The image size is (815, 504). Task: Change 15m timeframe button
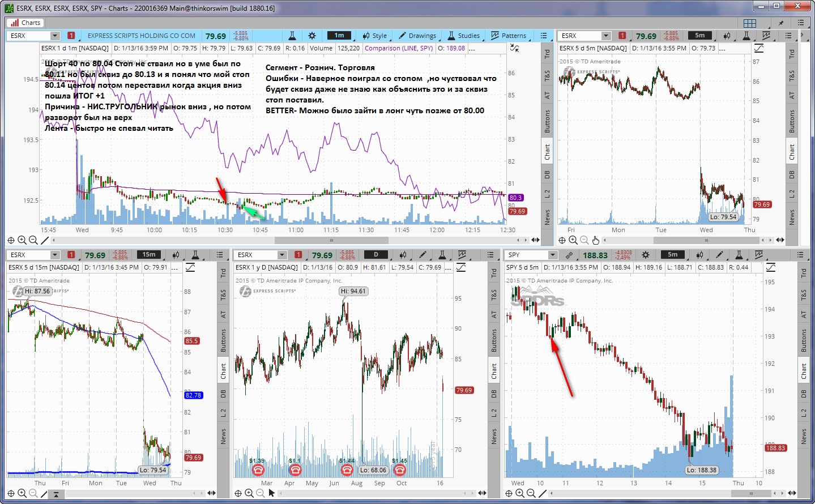coord(149,254)
